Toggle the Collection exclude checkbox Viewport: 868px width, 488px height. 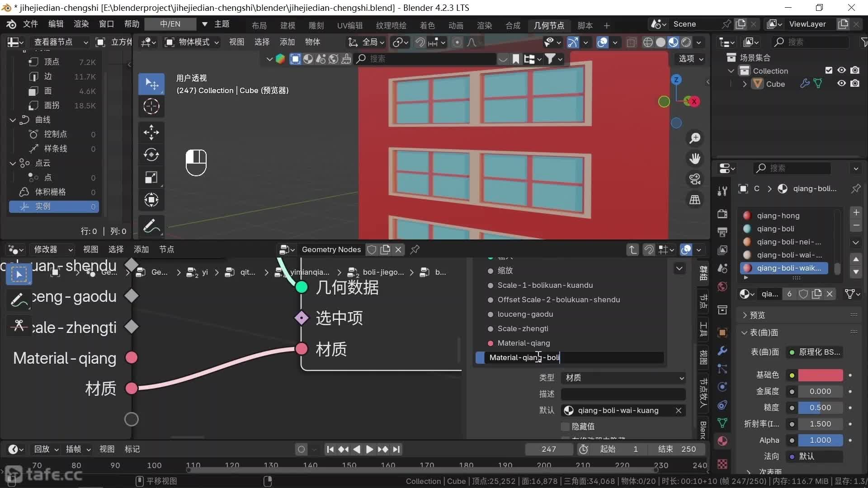point(829,70)
